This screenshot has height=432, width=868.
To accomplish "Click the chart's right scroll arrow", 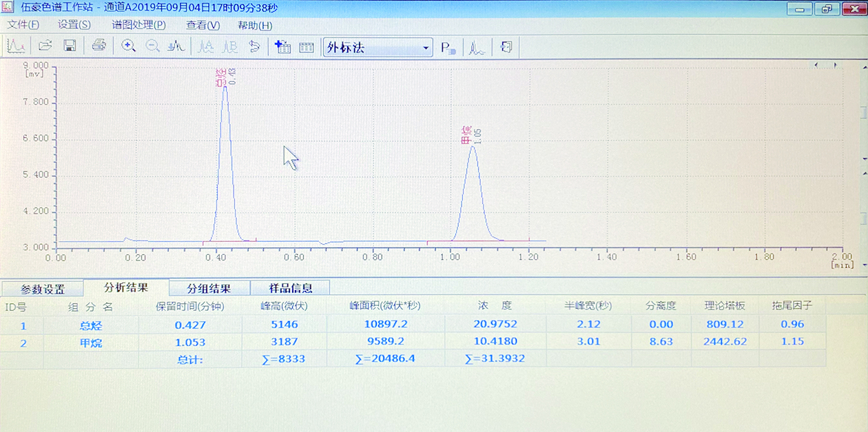I will click(x=835, y=65).
